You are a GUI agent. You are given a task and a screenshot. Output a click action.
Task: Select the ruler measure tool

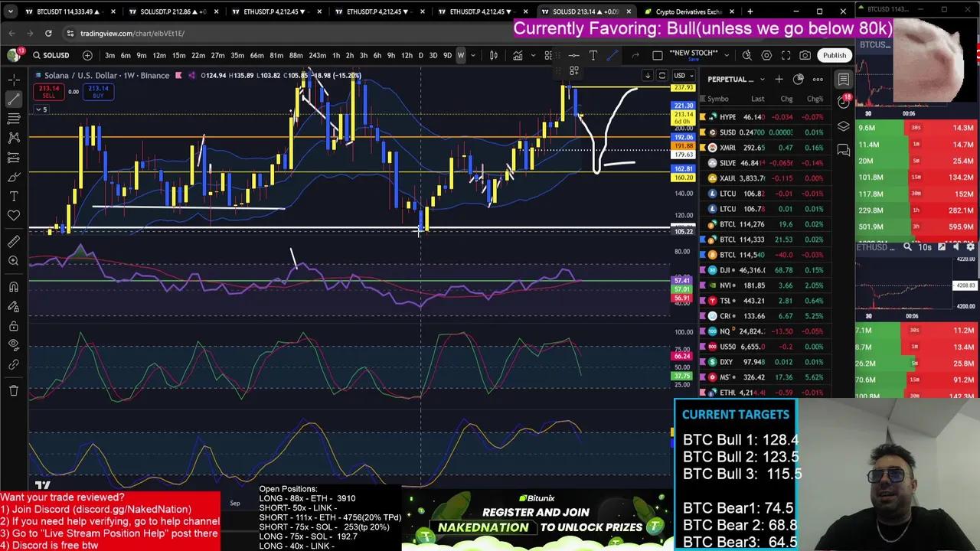click(14, 242)
